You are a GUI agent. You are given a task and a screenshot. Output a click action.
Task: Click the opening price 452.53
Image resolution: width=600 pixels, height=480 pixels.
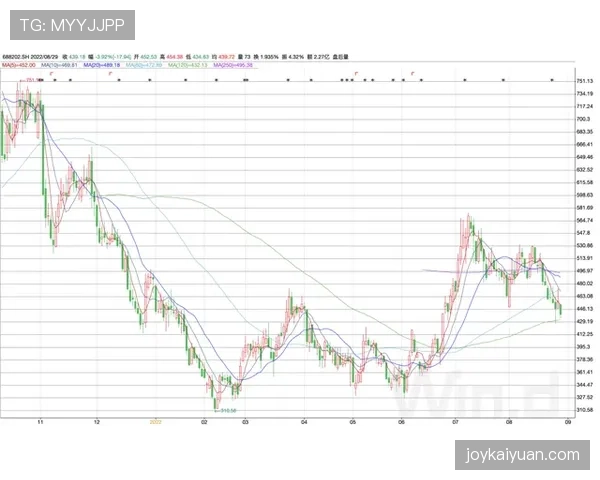pos(148,57)
